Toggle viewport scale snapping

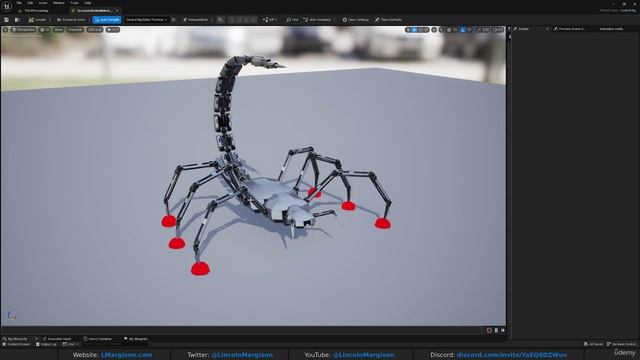(480, 30)
